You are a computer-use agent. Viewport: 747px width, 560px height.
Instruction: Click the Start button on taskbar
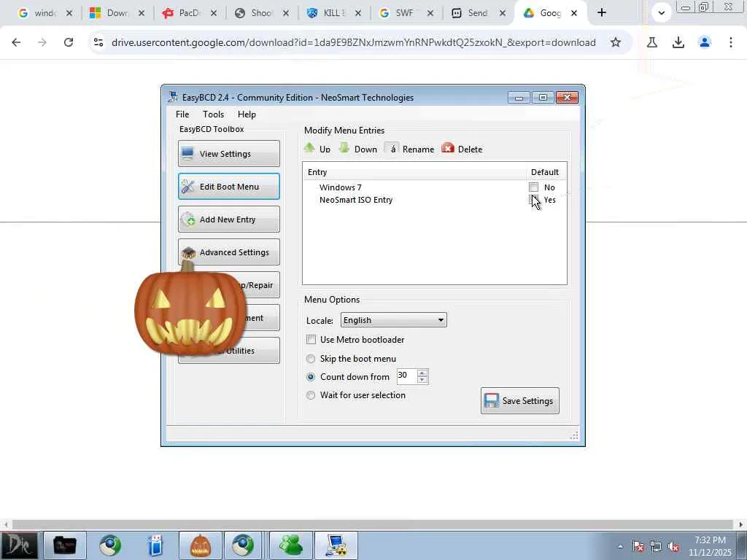point(18,545)
